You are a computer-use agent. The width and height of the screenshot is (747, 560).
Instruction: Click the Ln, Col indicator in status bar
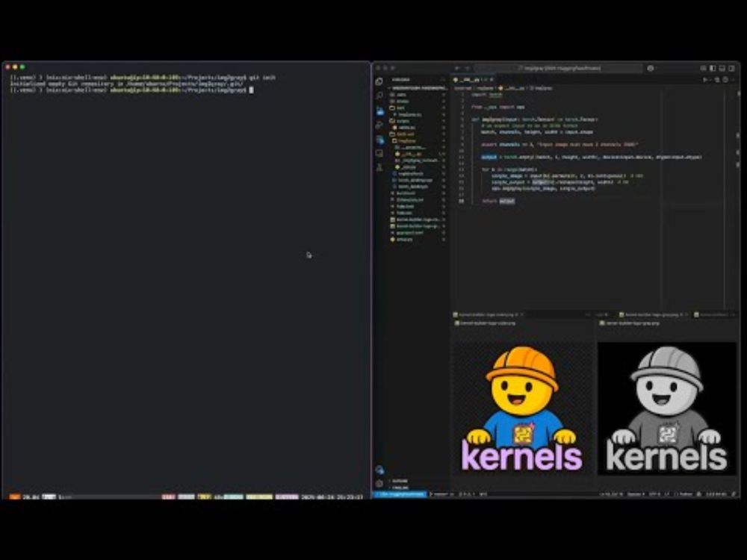pyautogui.click(x=611, y=494)
